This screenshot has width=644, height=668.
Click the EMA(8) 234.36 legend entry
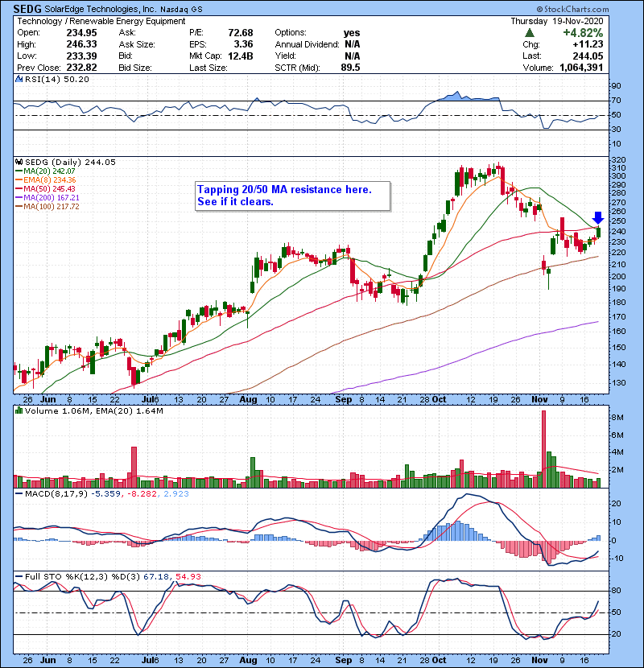click(45, 180)
